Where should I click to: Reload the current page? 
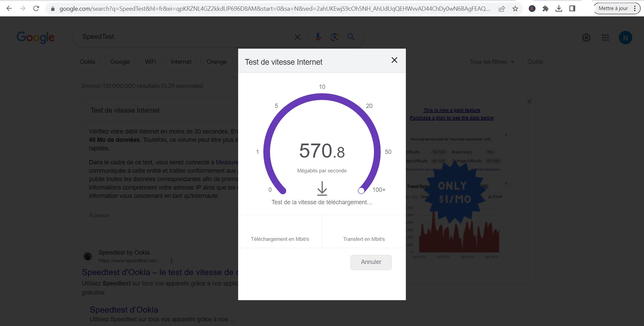[x=36, y=9]
